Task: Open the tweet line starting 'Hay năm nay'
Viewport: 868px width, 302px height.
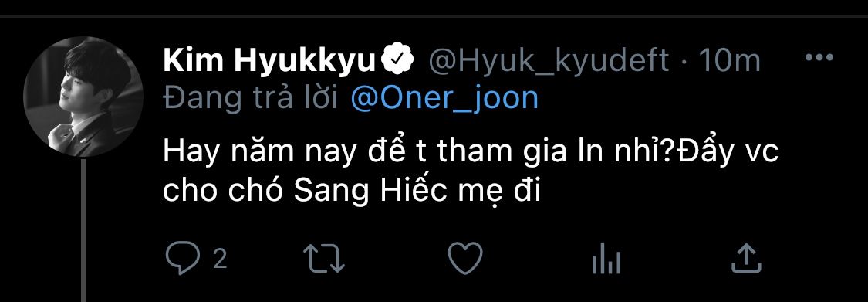Action: tap(471, 152)
